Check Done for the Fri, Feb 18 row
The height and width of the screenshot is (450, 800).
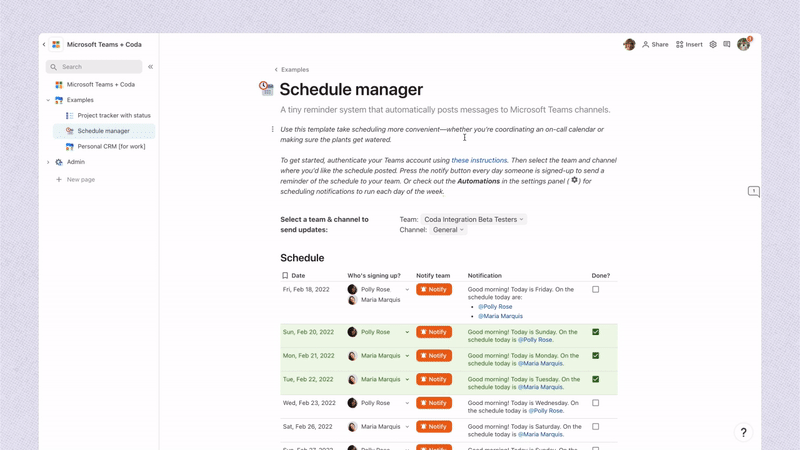pos(595,289)
